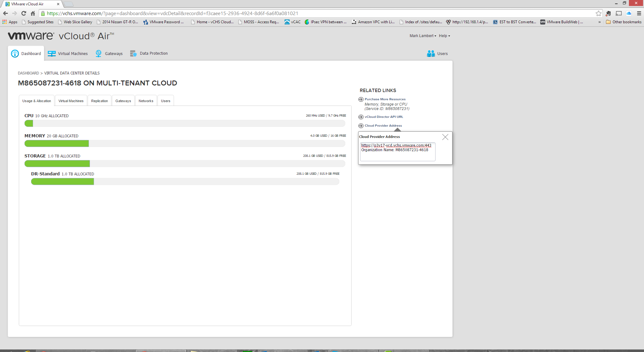This screenshot has height=352, width=644.
Task: Click the MEMORY usage progress bar
Action: (x=185, y=144)
